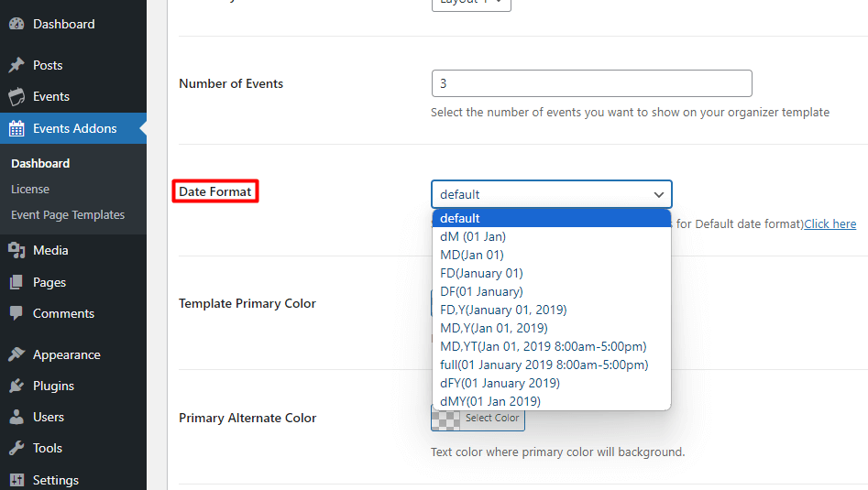This screenshot has height=490, width=868.
Task: Open Media via its camera-music icon
Action: tap(16, 250)
